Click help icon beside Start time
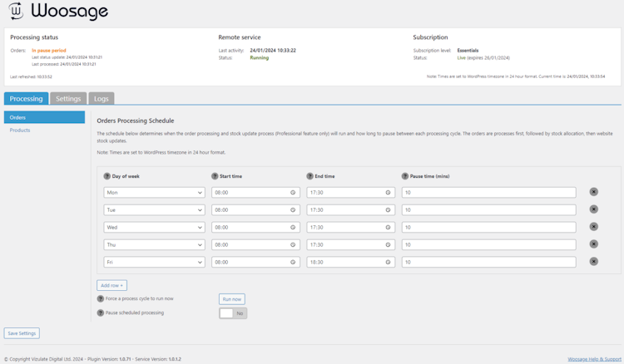Image resolution: width=624 pixels, height=364 pixels. 215,176
